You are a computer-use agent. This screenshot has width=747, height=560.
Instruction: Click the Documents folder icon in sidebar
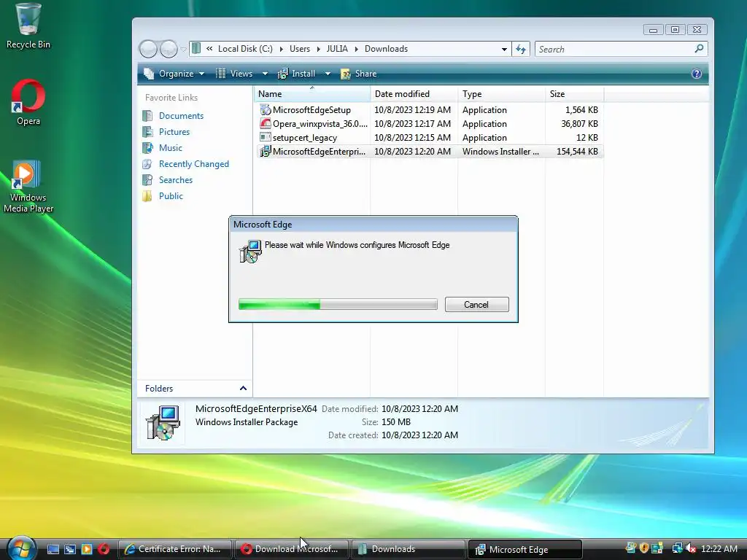(147, 116)
